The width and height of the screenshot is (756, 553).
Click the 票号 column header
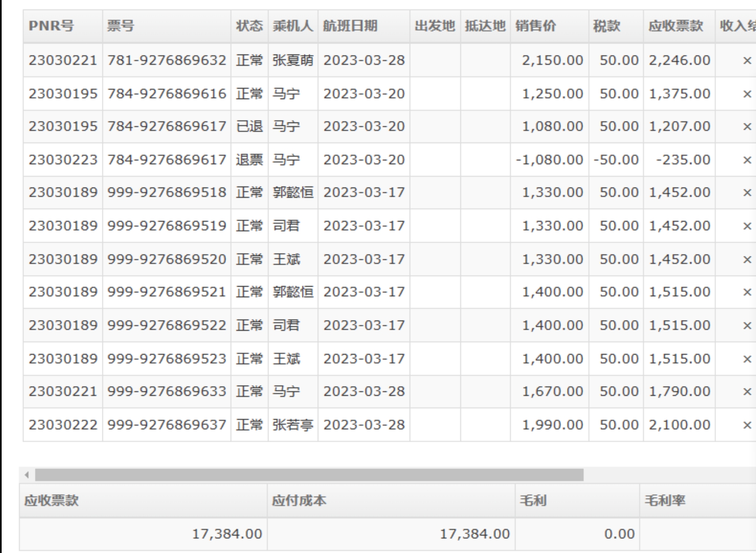(x=120, y=26)
